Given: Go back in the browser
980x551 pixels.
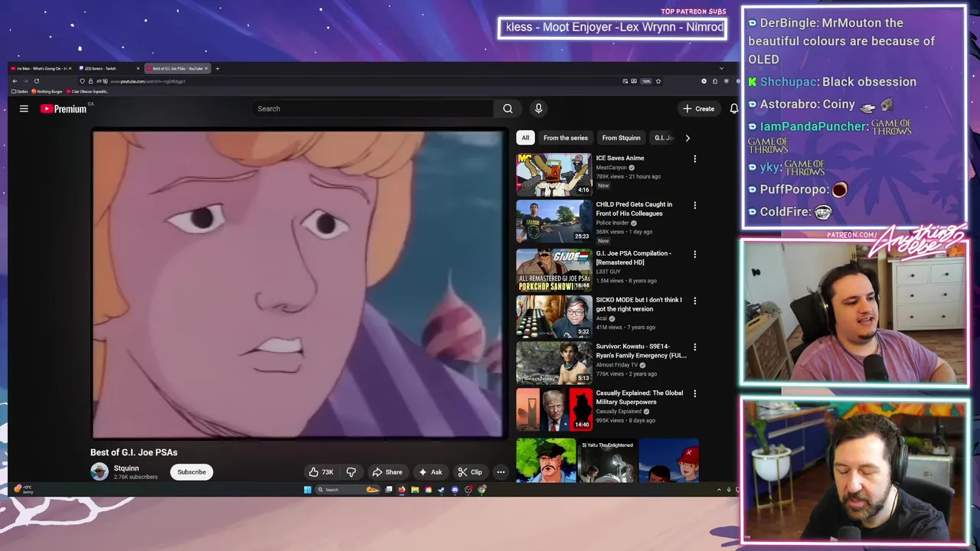Looking at the screenshot, I should tap(15, 81).
